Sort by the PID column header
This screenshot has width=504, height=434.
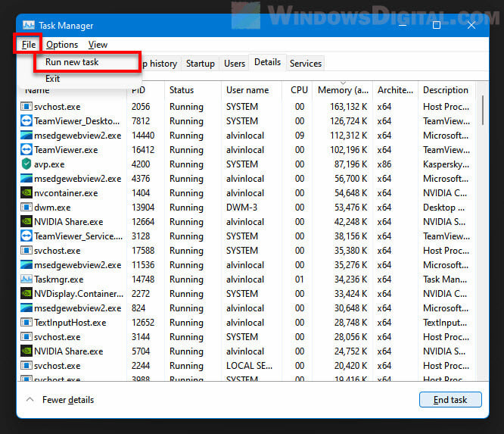point(138,90)
